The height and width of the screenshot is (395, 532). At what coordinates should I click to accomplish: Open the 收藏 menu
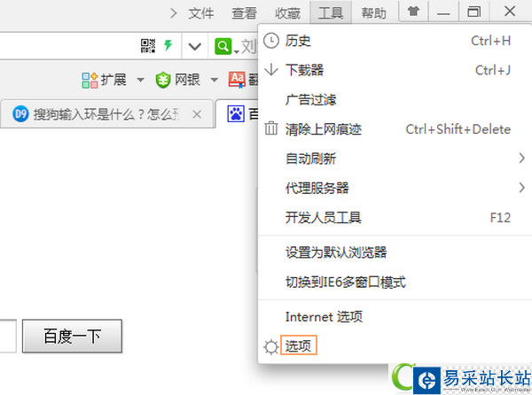(x=287, y=13)
